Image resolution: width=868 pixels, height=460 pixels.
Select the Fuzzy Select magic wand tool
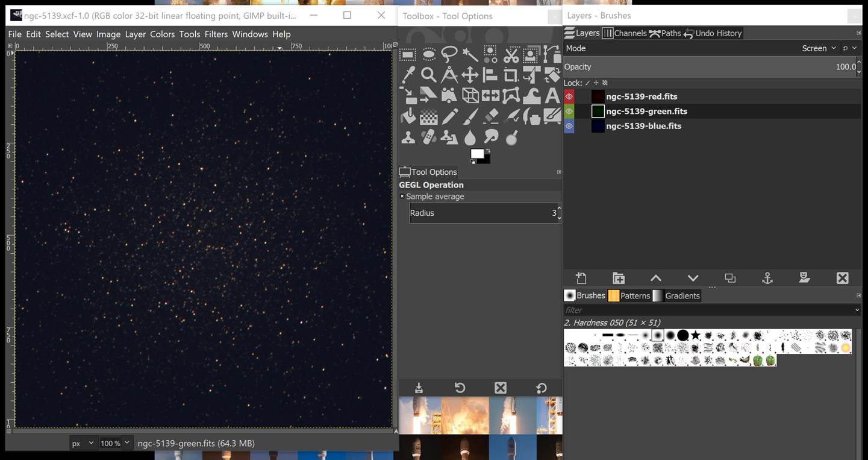click(x=470, y=55)
